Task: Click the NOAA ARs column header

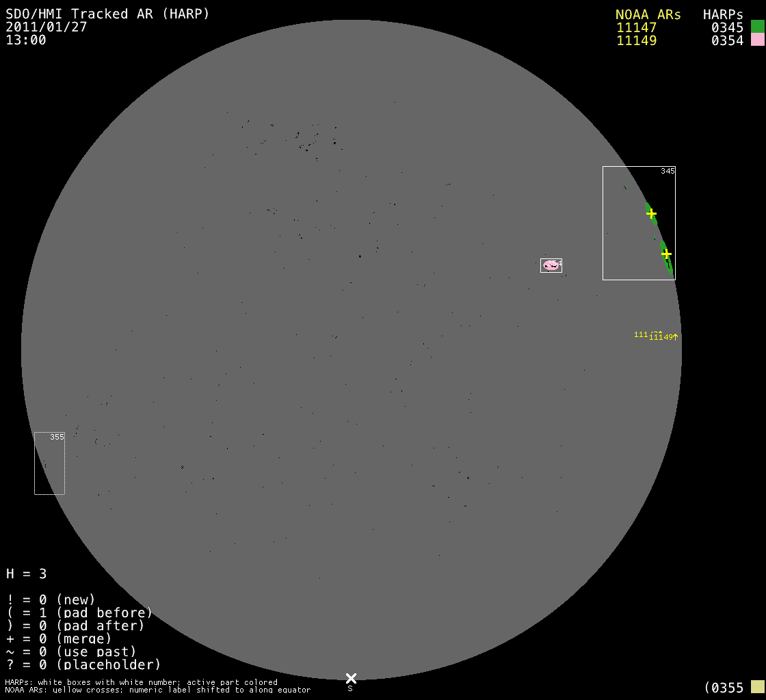Action: (x=648, y=14)
